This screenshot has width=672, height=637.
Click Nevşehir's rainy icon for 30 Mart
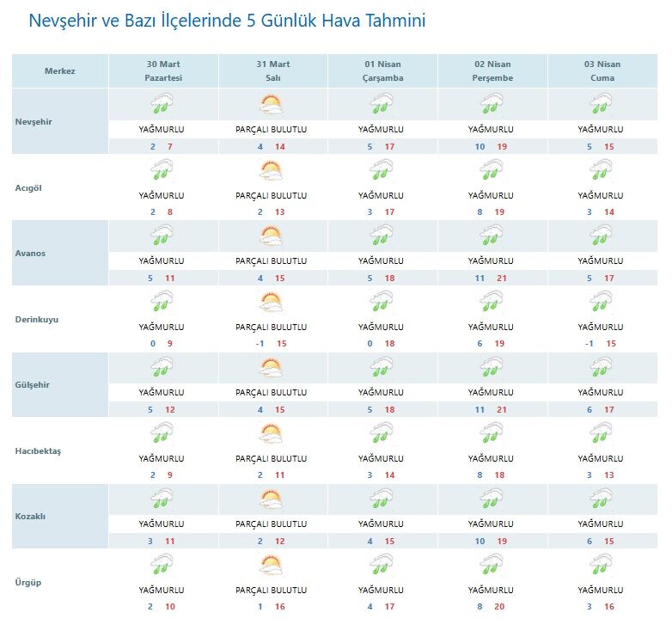162,105
